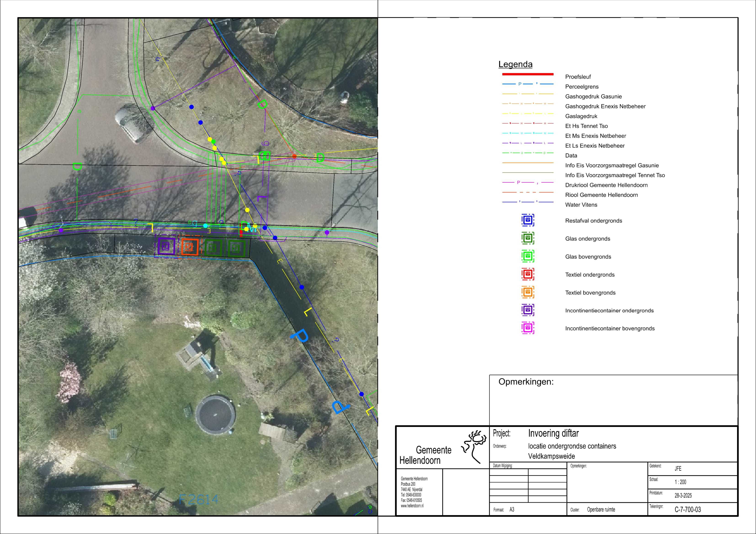Click the Legenda heading
The height and width of the screenshot is (534, 756).
click(515, 64)
